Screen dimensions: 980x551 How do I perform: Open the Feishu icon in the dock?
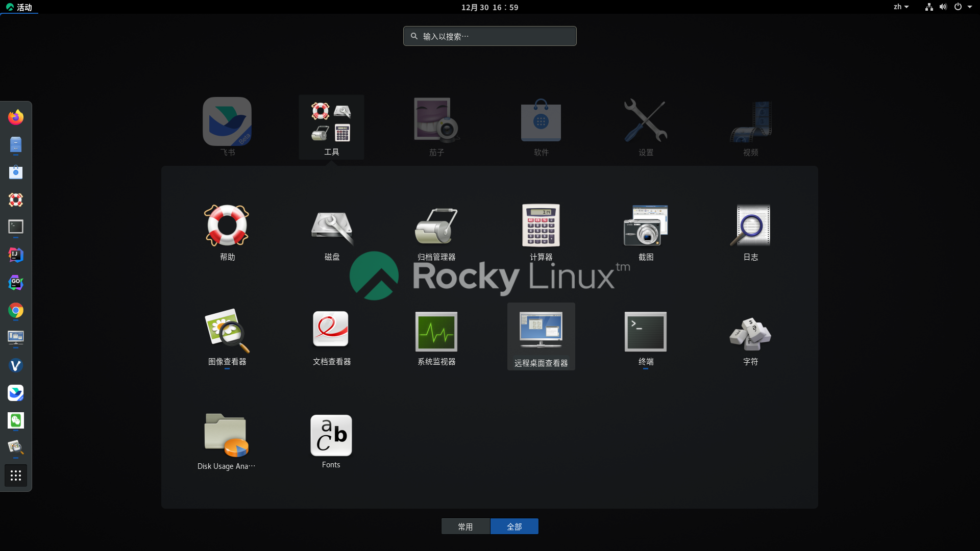(16, 393)
